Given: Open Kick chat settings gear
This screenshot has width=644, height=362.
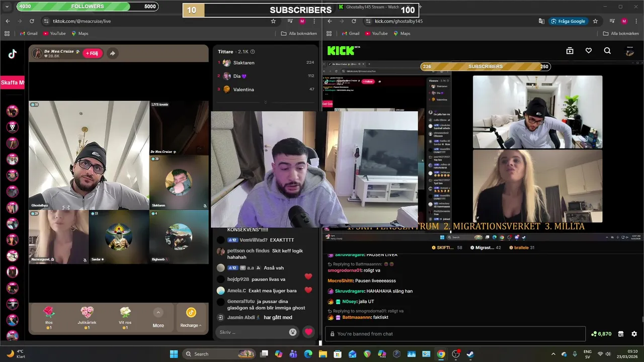Looking at the screenshot, I should (634, 334).
